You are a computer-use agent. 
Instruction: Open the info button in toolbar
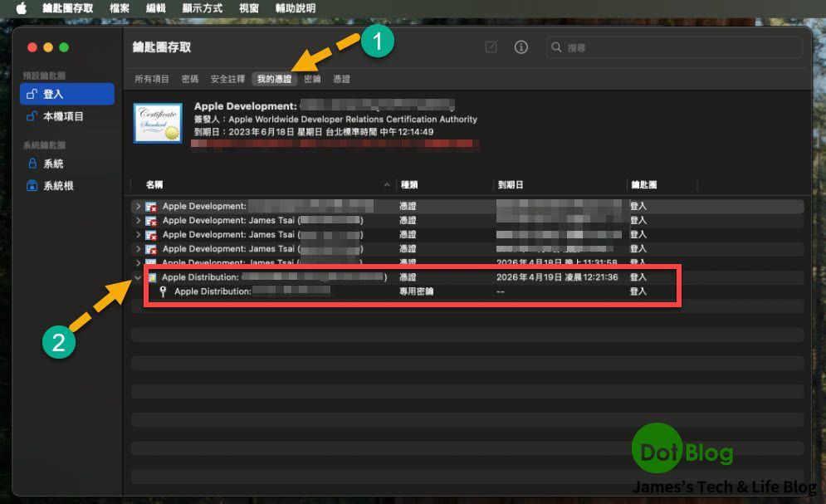point(521,48)
